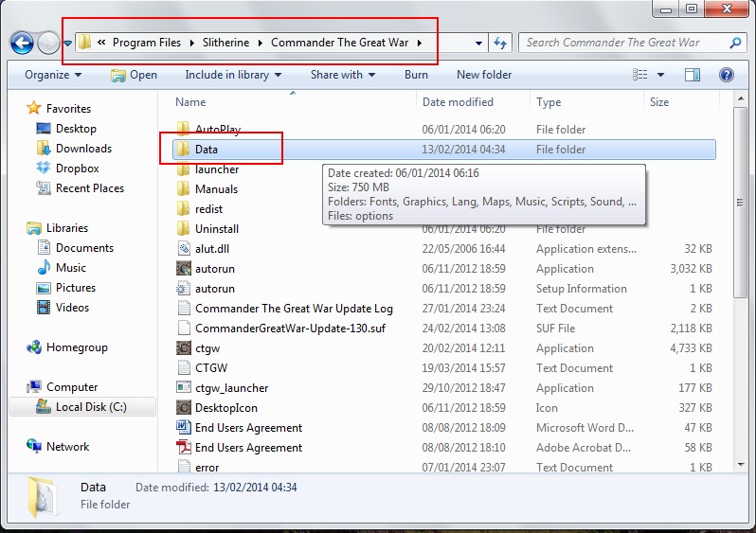756x533 pixels.
Task: Click the search magnifier icon
Action: click(x=735, y=43)
